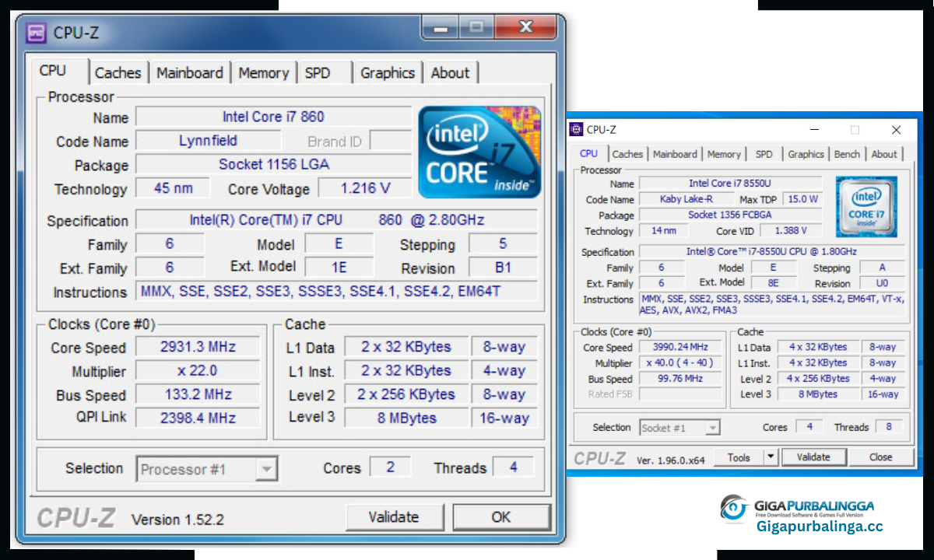Viewport: 934px width, 560px height.
Task: Click Level 2 value 4 x 256 KBytes
Action: point(818,379)
